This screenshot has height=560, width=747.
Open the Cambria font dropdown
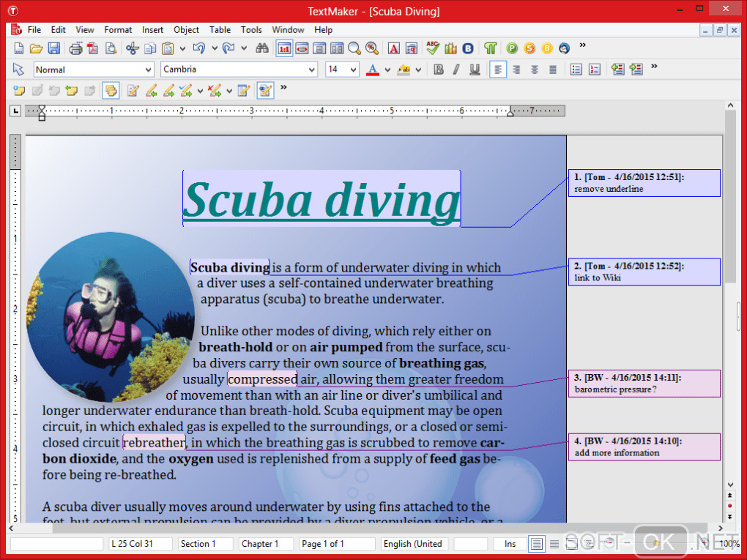238,70
